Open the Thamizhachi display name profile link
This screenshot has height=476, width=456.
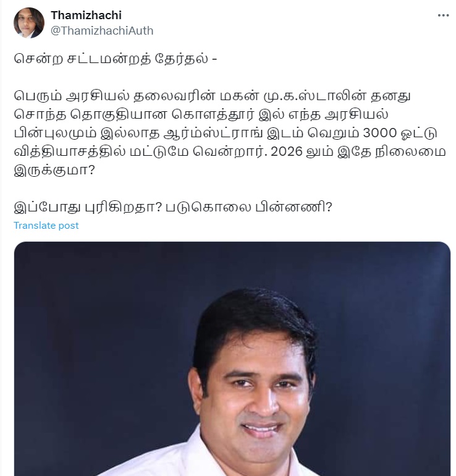pyautogui.click(x=86, y=15)
